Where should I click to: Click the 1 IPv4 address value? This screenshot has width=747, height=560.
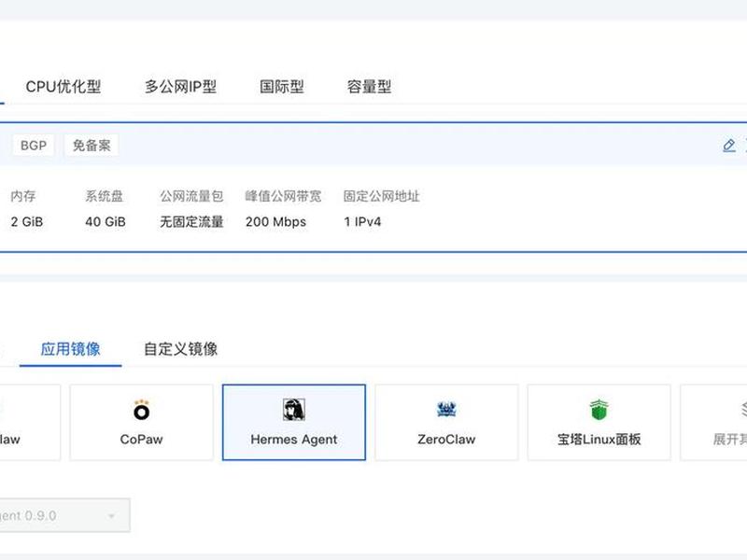tap(362, 222)
